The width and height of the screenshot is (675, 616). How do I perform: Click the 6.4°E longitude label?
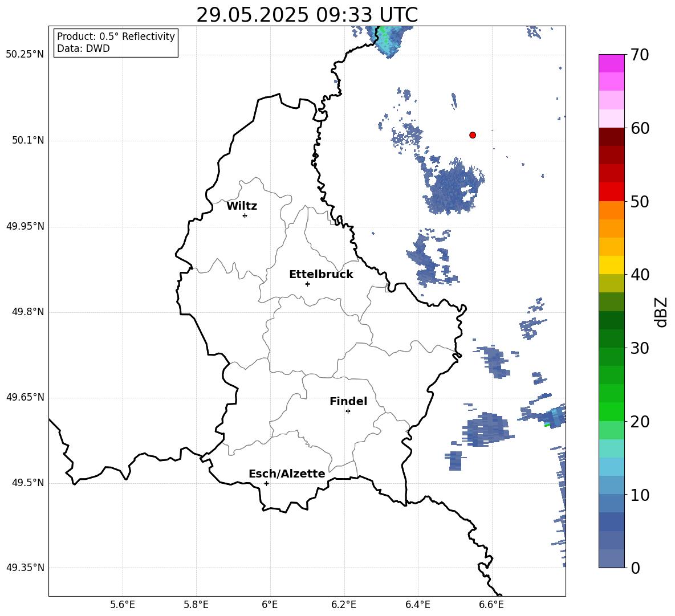point(417,605)
